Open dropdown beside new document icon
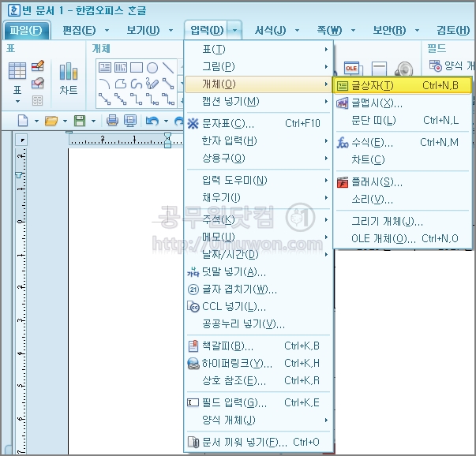476x456 pixels. [36, 121]
